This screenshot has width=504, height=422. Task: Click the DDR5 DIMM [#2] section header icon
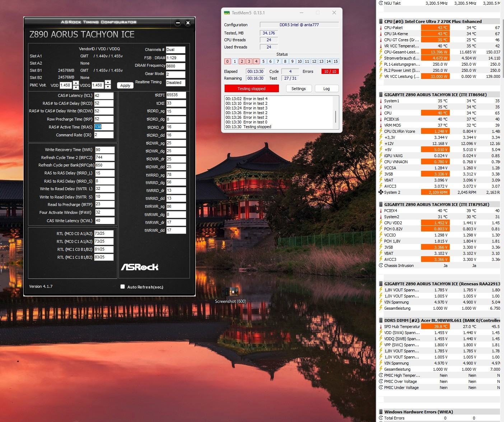coord(381,320)
